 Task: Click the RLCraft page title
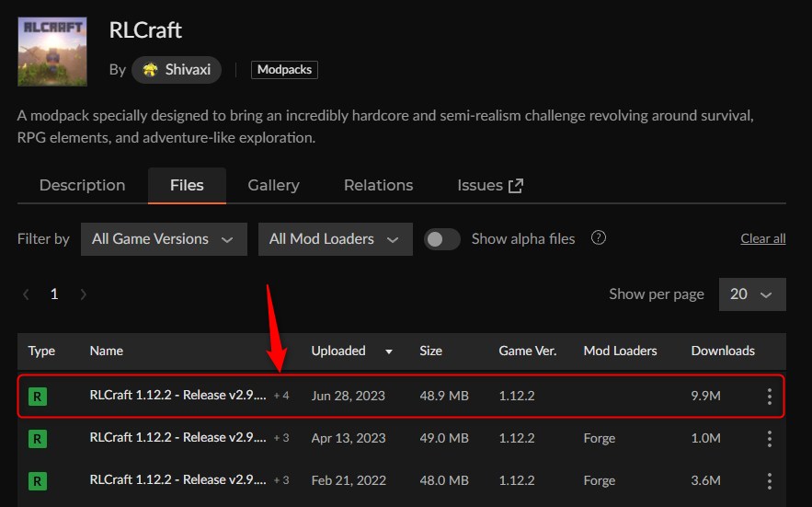pos(145,30)
